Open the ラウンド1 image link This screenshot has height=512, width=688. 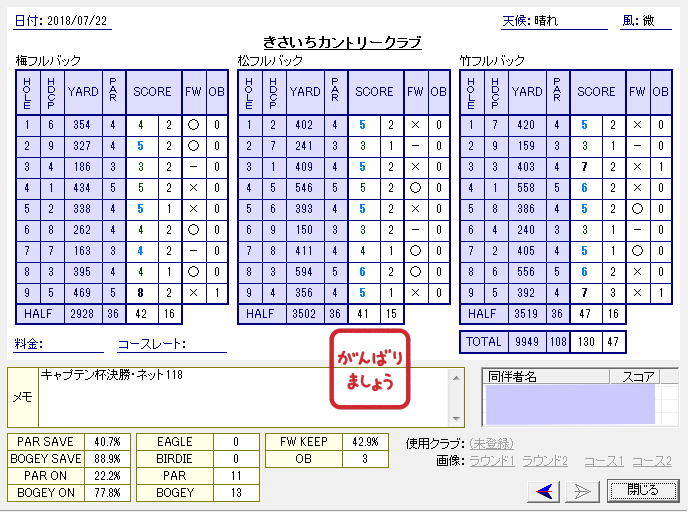click(x=492, y=461)
